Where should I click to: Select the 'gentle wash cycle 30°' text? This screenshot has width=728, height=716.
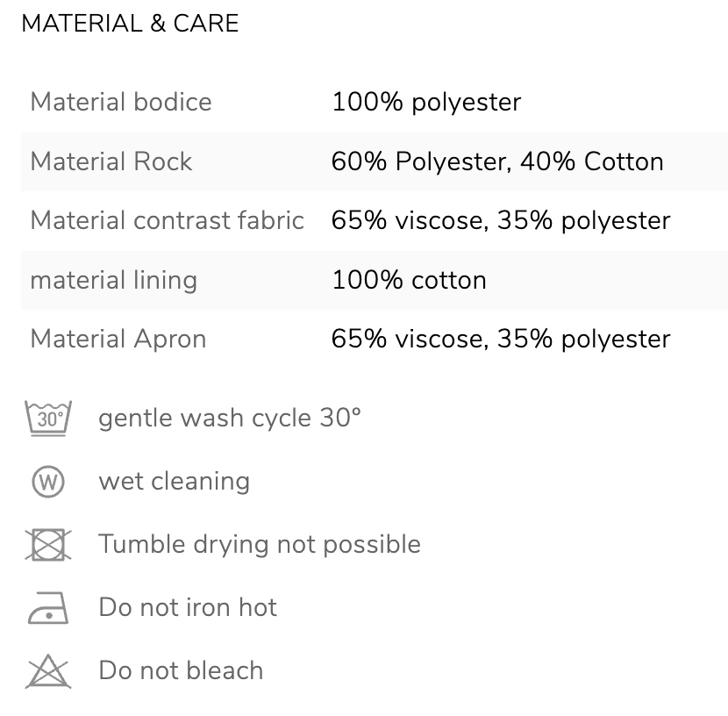click(x=229, y=418)
